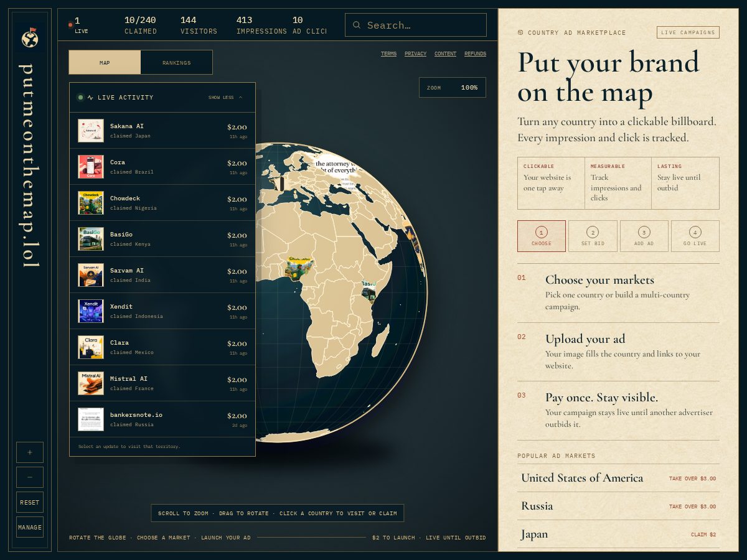Click the Lasting feature card
747x560 pixels.
(685, 183)
